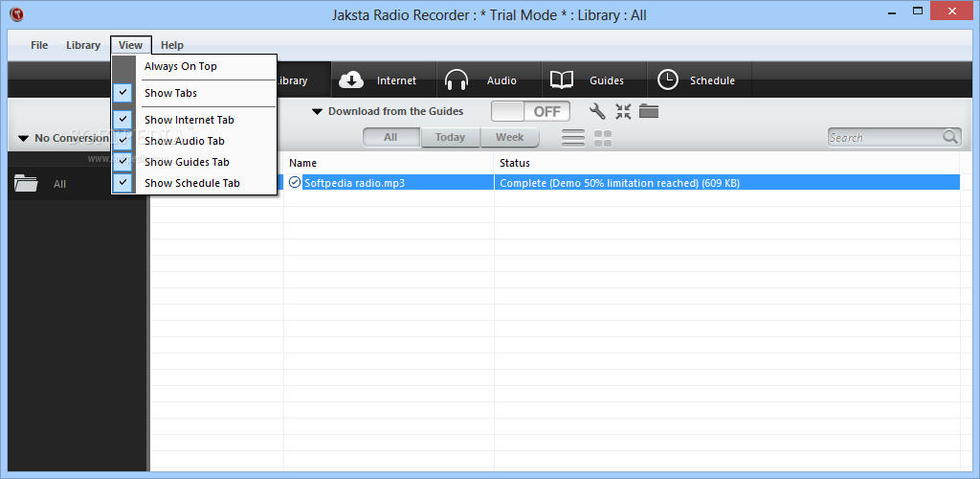The height and width of the screenshot is (479, 980).
Task: Switch to grid thumbnail view icon
Action: coord(603,138)
